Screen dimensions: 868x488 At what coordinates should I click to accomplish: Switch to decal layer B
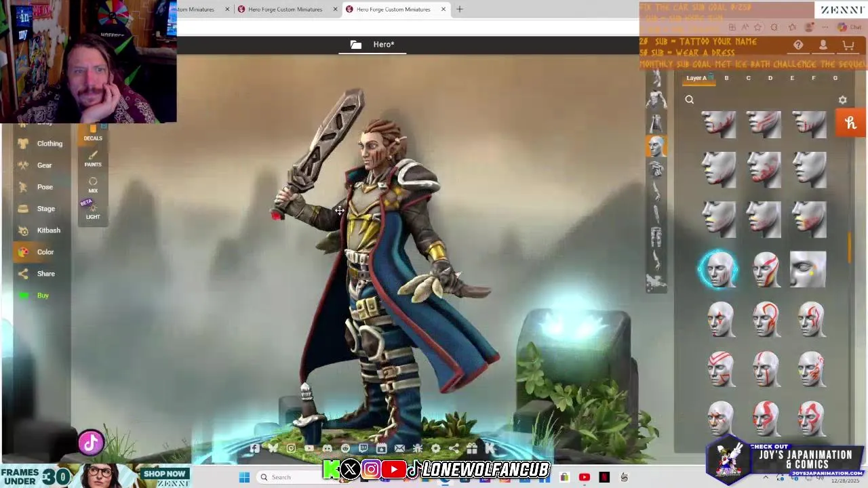(726, 78)
